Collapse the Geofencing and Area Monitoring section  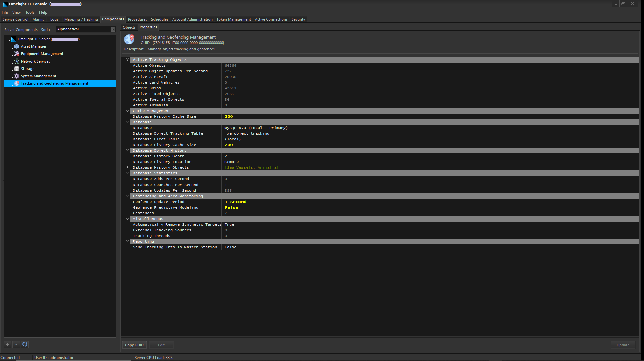click(127, 196)
